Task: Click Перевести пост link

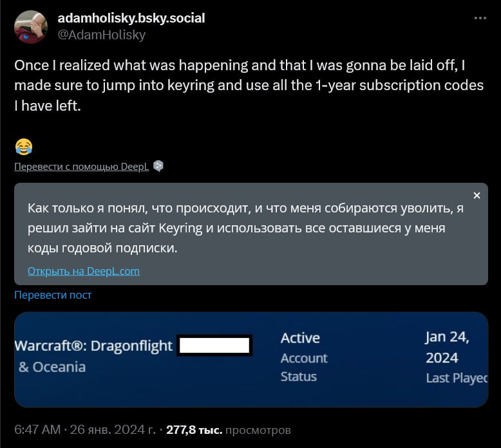Action: click(53, 295)
